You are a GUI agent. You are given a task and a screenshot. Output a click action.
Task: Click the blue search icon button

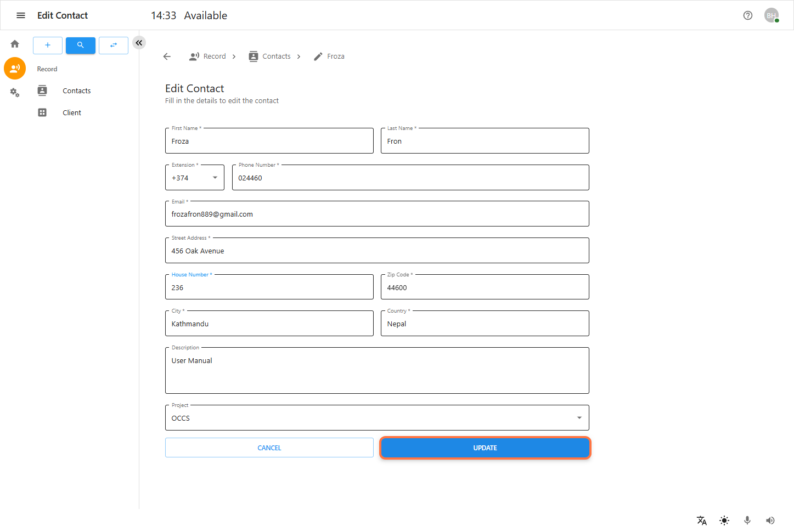pos(81,45)
